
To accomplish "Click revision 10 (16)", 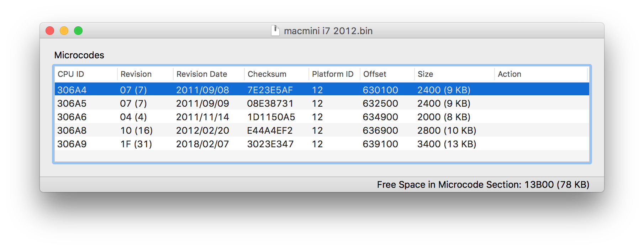I will coord(137,131).
